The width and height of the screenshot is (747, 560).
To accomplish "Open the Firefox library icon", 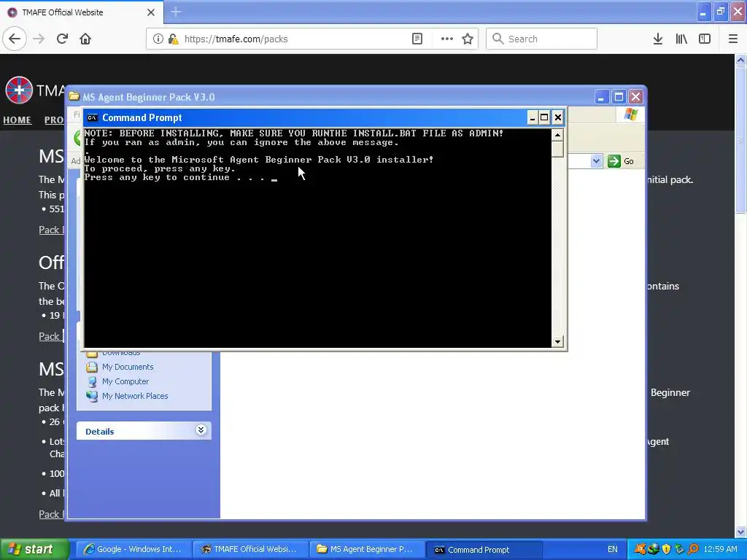I will (x=681, y=39).
